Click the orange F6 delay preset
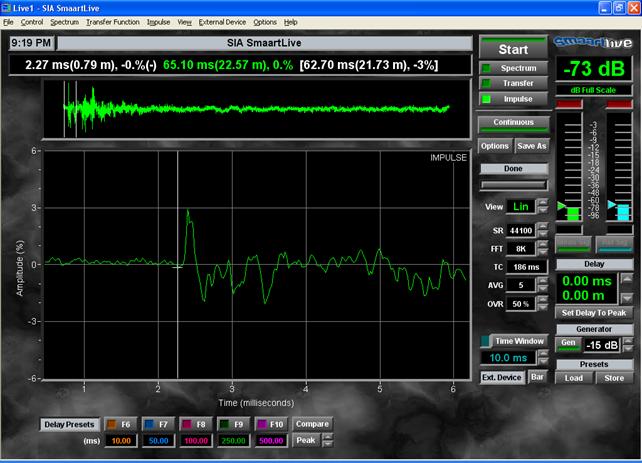Image resolution: width=642 pixels, height=463 pixels. 119,424
